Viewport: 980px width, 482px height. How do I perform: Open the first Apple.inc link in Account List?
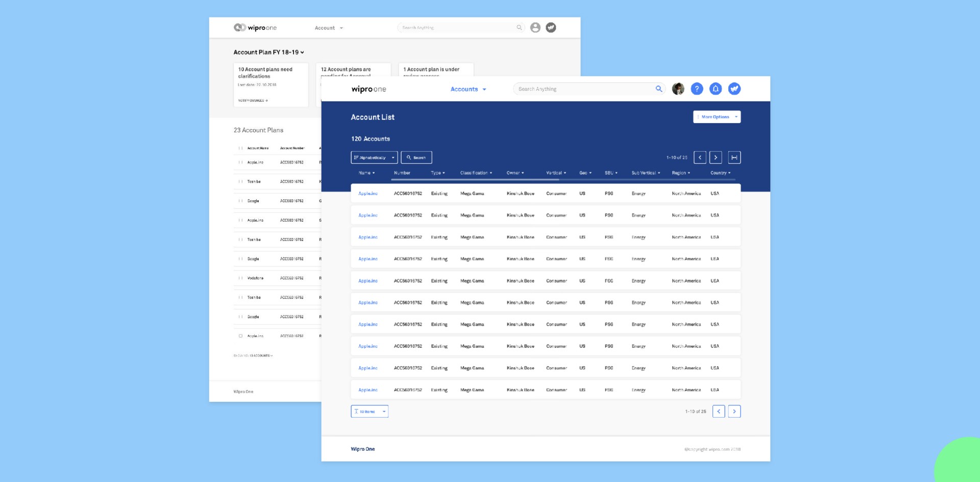368,194
